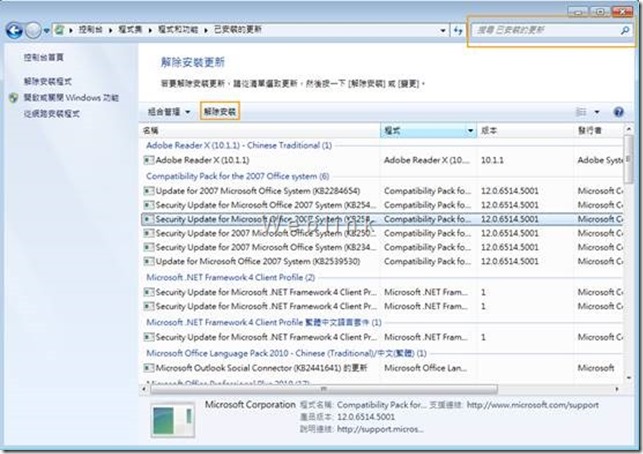Click icon of the Adobe Reader X row
The image size is (643, 454).
pos(149,160)
